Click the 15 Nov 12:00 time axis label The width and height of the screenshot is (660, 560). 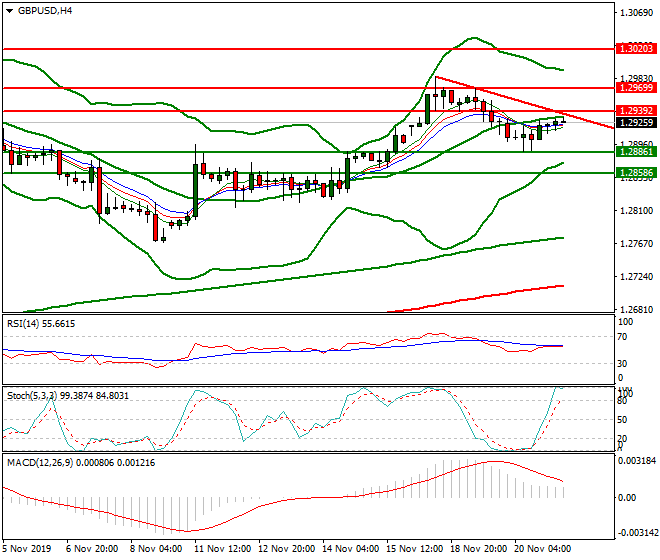415,549
